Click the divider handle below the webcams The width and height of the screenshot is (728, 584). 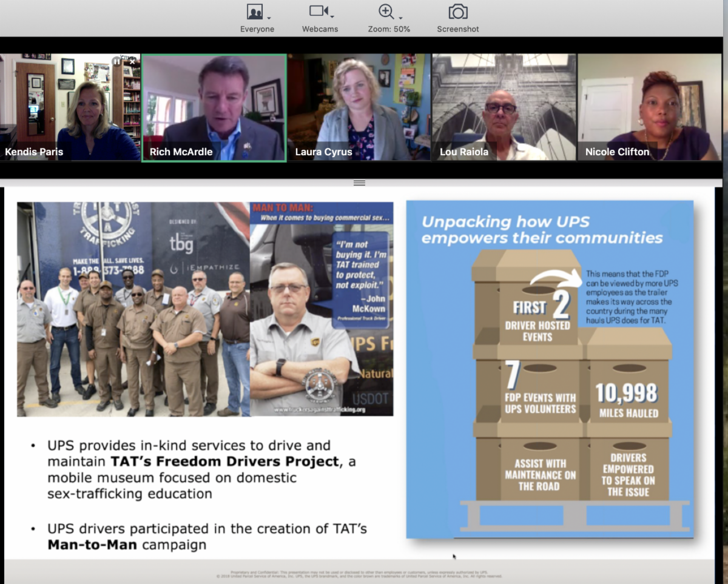click(x=359, y=183)
